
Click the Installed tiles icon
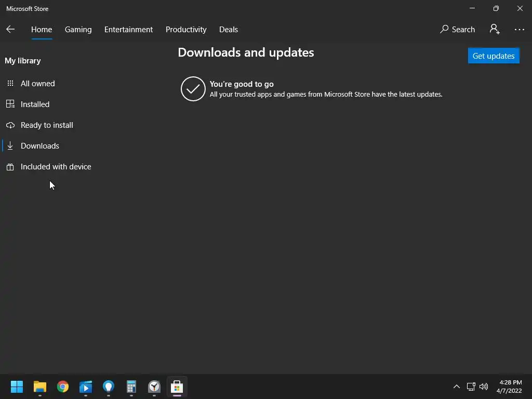tap(10, 104)
